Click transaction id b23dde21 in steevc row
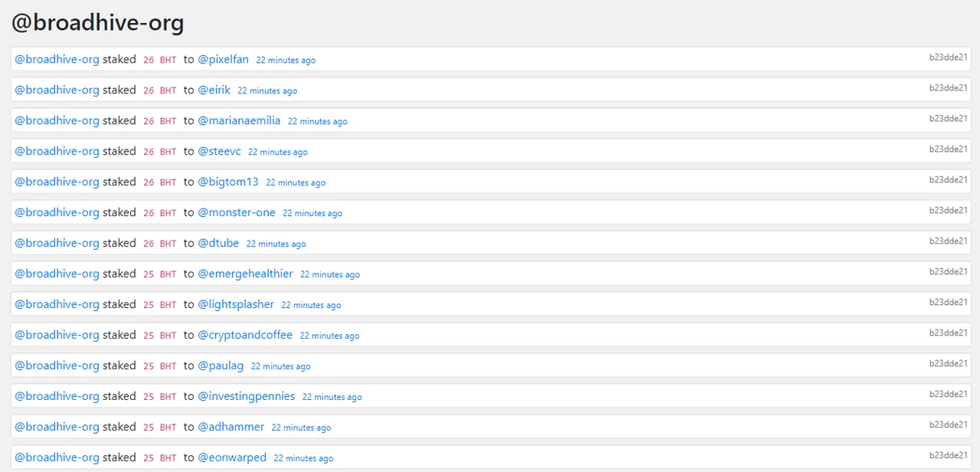This screenshot has width=980, height=472. point(949,149)
